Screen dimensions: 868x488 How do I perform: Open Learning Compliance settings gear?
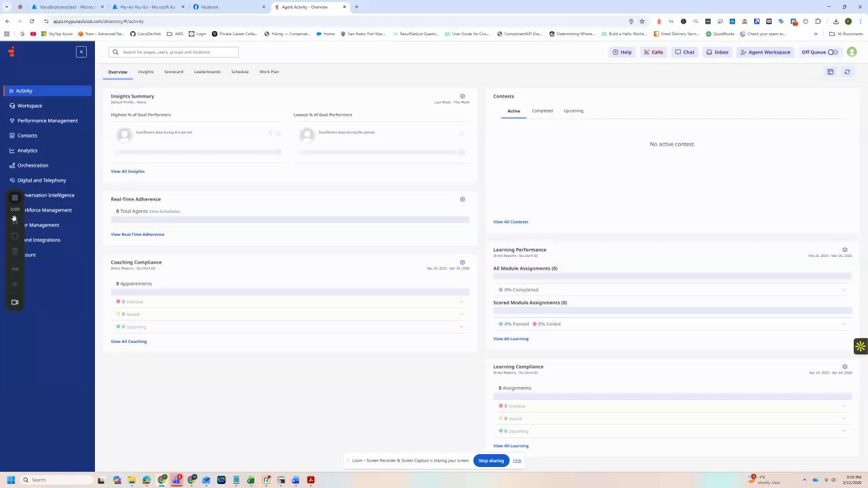click(845, 367)
